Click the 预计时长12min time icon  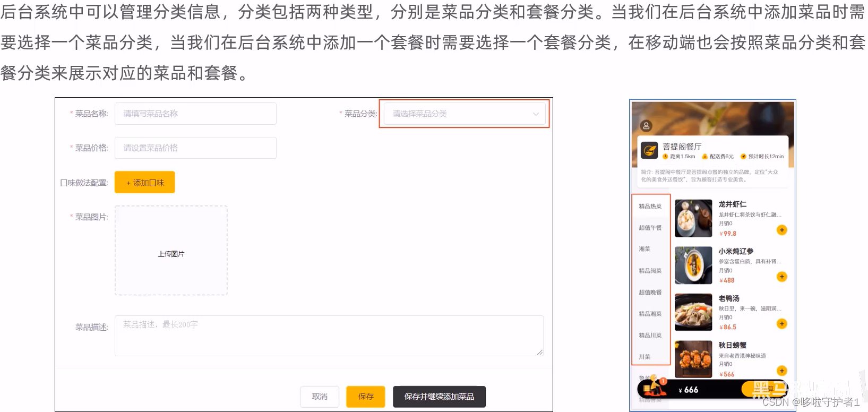click(x=744, y=157)
